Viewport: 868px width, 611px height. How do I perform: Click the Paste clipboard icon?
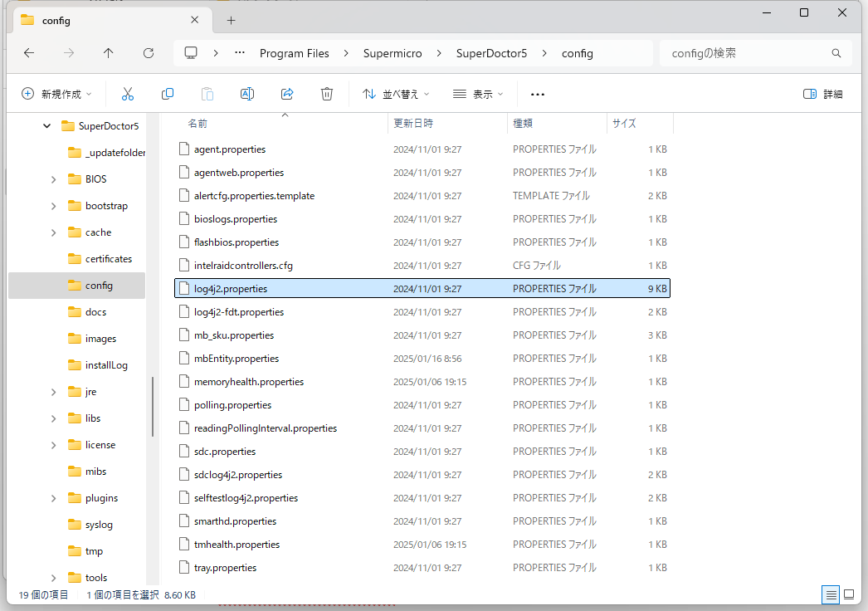click(x=207, y=94)
